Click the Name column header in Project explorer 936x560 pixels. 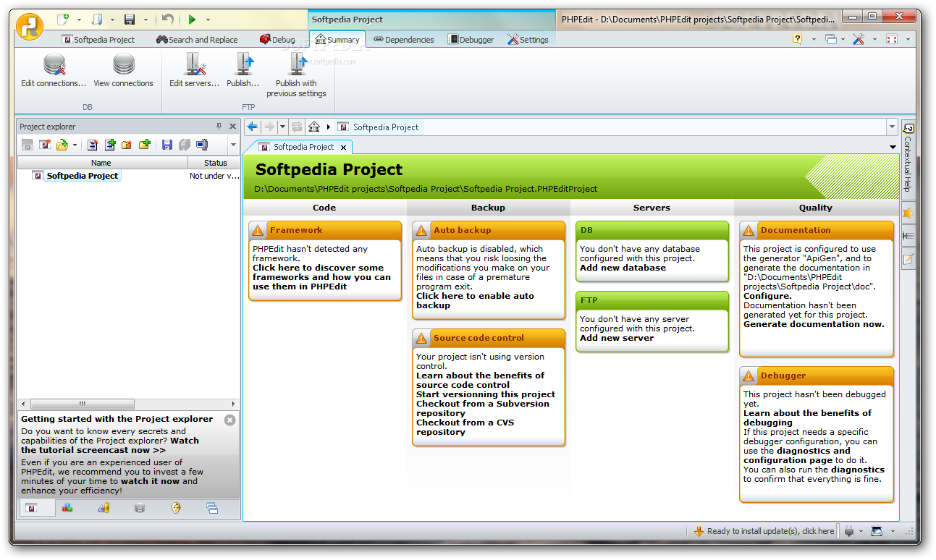pyautogui.click(x=101, y=163)
